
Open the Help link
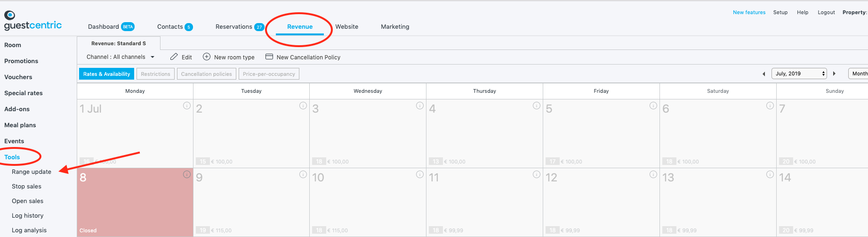(803, 12)
